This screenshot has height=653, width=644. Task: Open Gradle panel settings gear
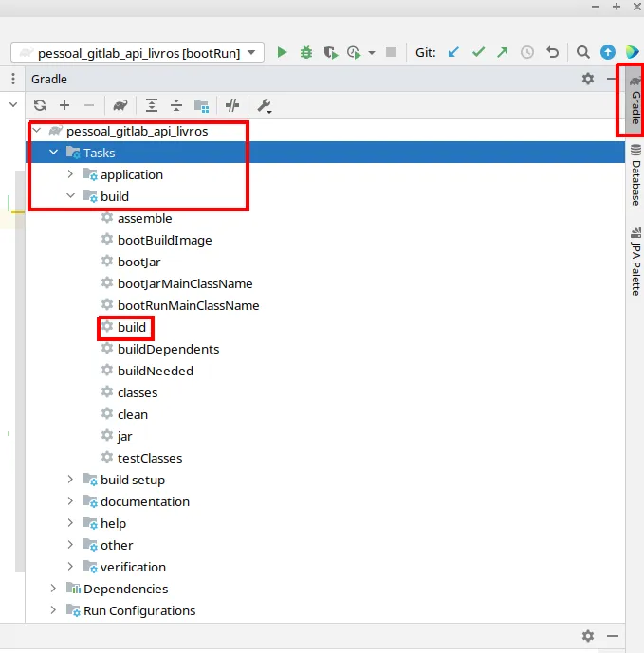(588, 79)
